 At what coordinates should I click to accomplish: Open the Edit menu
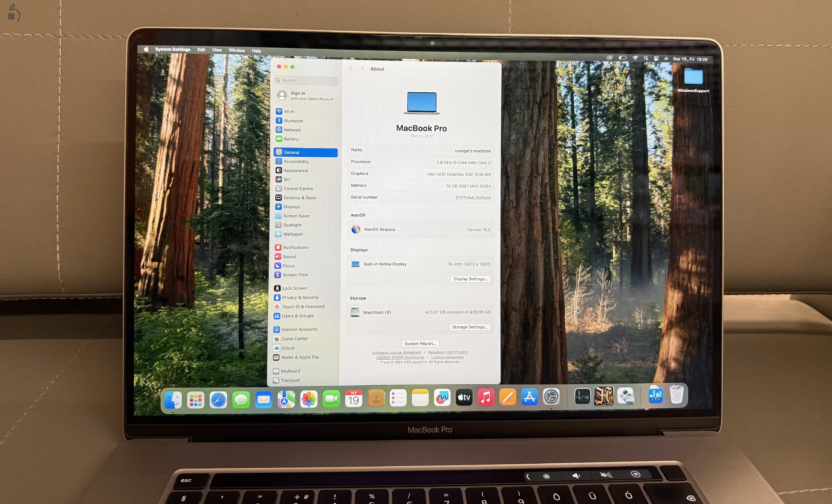point(201,50)
